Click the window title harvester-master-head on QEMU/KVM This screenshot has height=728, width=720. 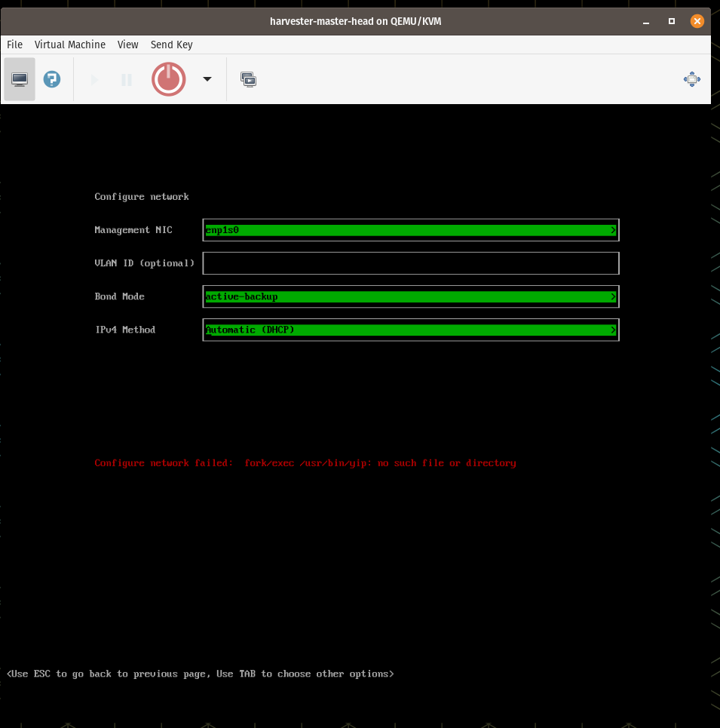(x=355, y=21)
